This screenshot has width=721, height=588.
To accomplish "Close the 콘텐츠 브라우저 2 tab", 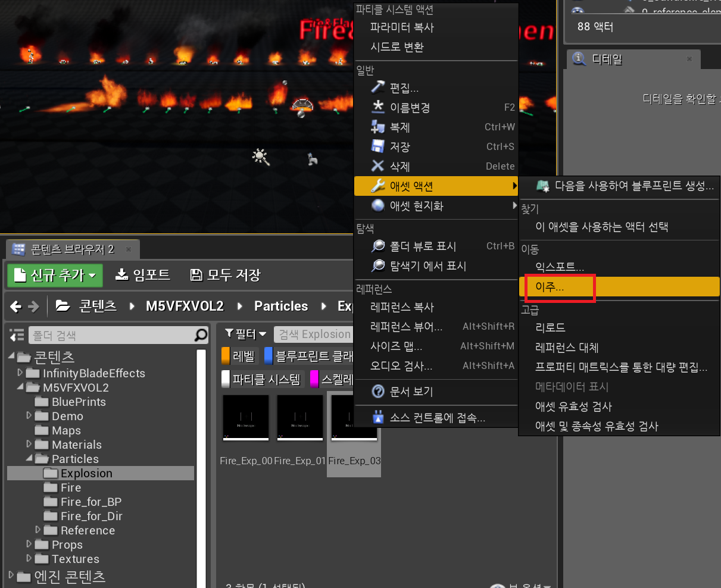I will point(128,249).
